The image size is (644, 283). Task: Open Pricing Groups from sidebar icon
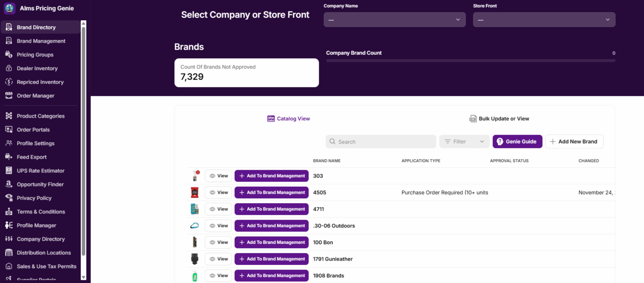point(9,54)
